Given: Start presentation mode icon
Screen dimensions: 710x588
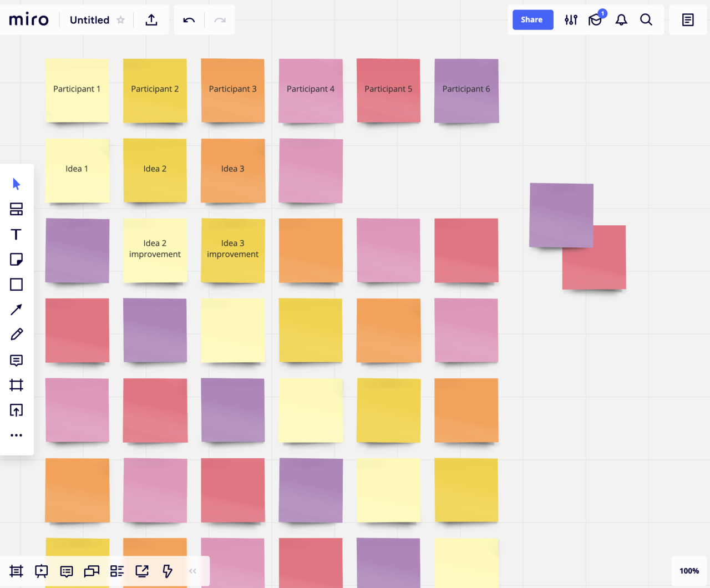Looking at the screenshot, I should 42,571.
